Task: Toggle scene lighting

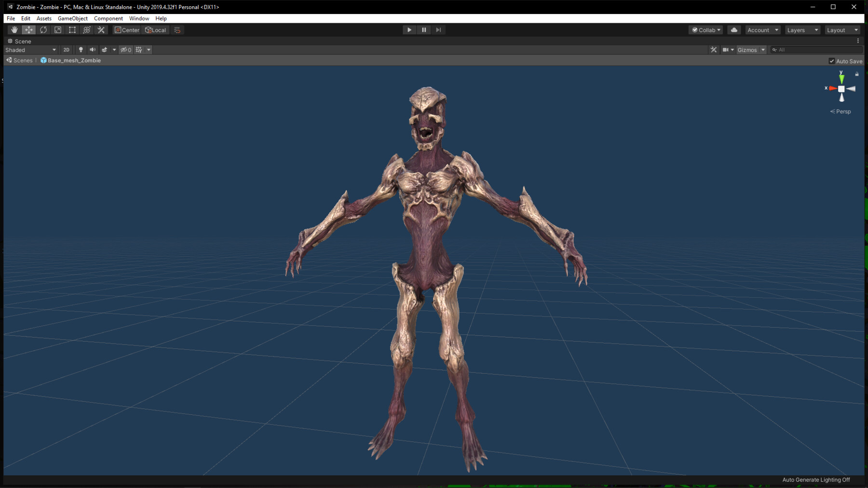Action: click(80, 50)
